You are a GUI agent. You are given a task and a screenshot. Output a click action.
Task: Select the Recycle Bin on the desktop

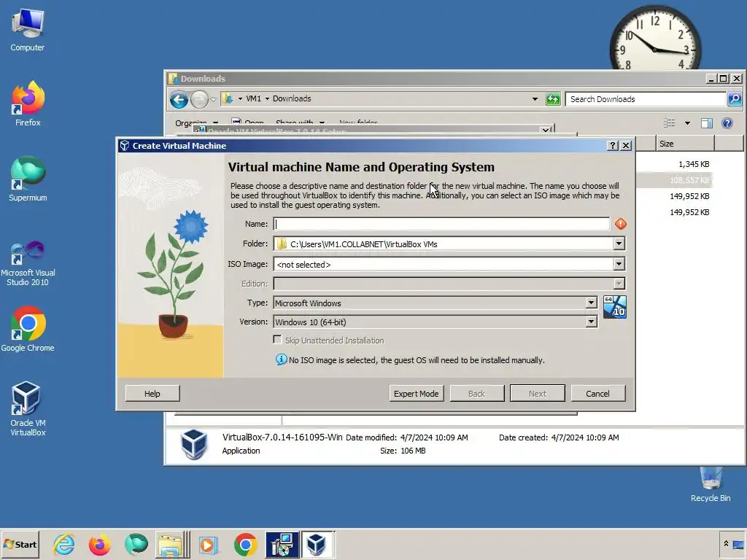click(711, 485)
